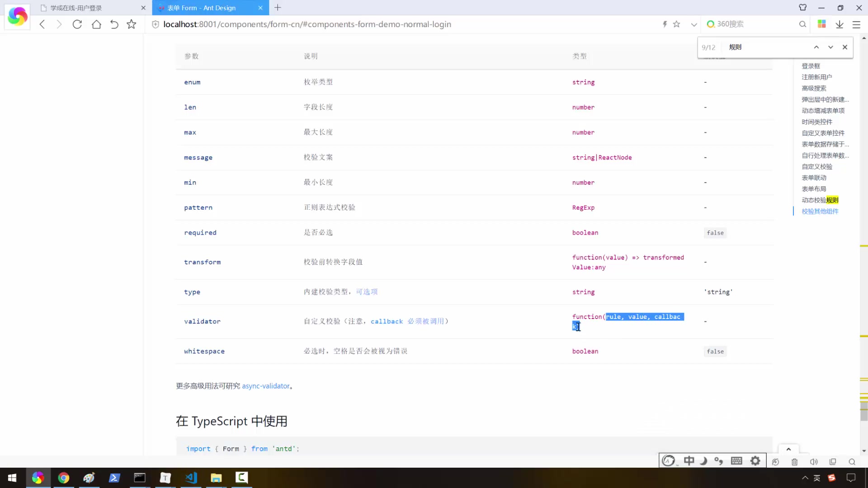Click the find-in-page text field
Image resolution: width=868 pixels, height=488 pixels.
point(766,47)
